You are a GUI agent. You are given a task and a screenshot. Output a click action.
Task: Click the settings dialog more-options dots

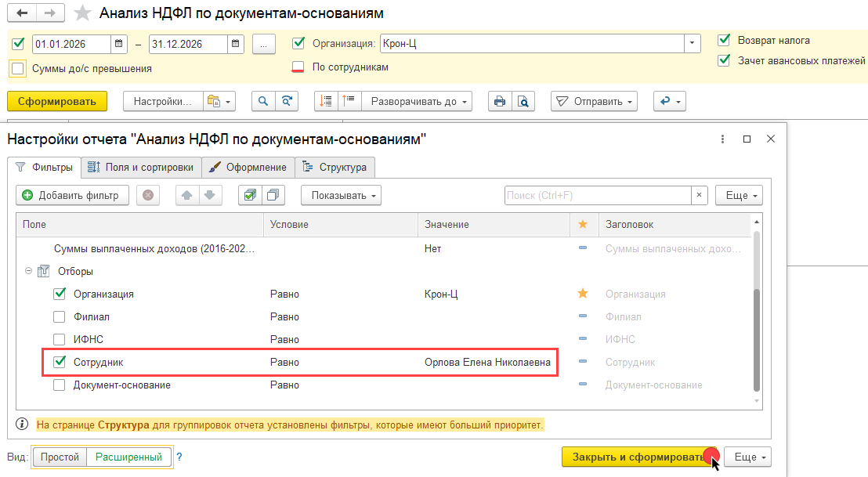click(722, 139)
